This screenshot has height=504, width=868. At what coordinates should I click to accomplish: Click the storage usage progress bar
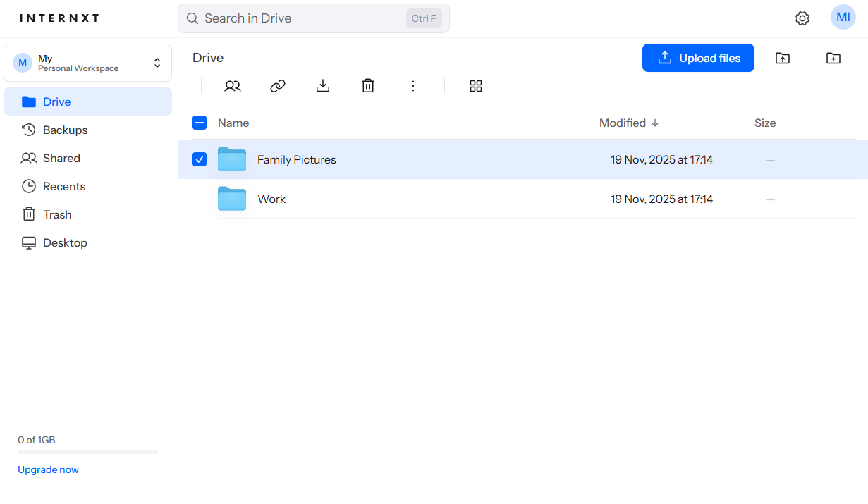click(87, 452)
